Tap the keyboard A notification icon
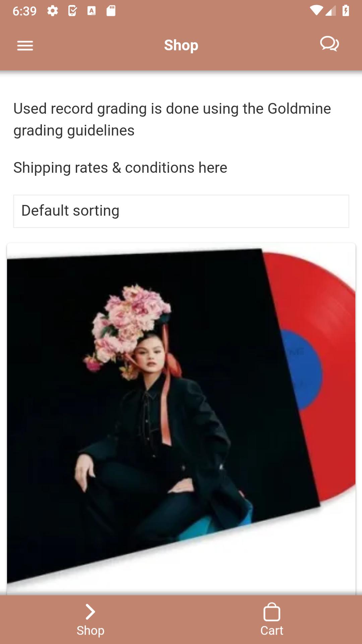The height and width of the screenshot is (644, 362). click(92, 11)
